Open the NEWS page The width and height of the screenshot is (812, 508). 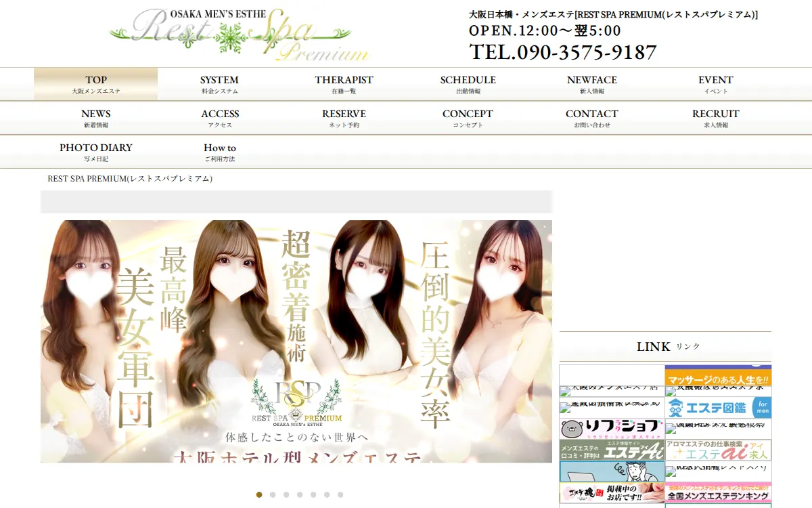(96, 118)
